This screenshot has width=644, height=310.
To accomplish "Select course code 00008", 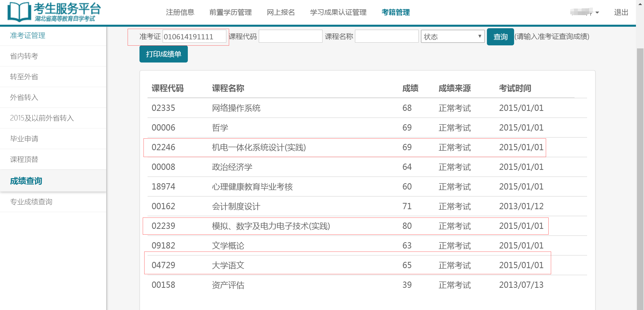I will [x=163, y=167].
